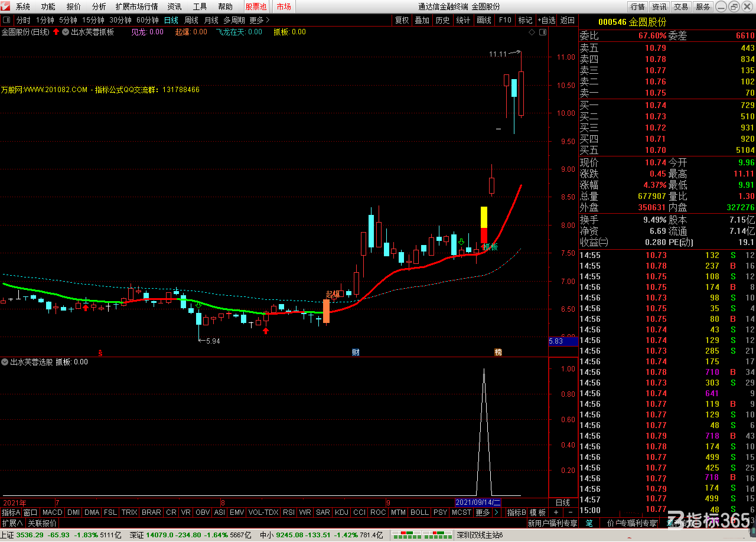Screen dimensions: 756x542
Task: Click the square icon at chart top right
Action: [542, 32]
